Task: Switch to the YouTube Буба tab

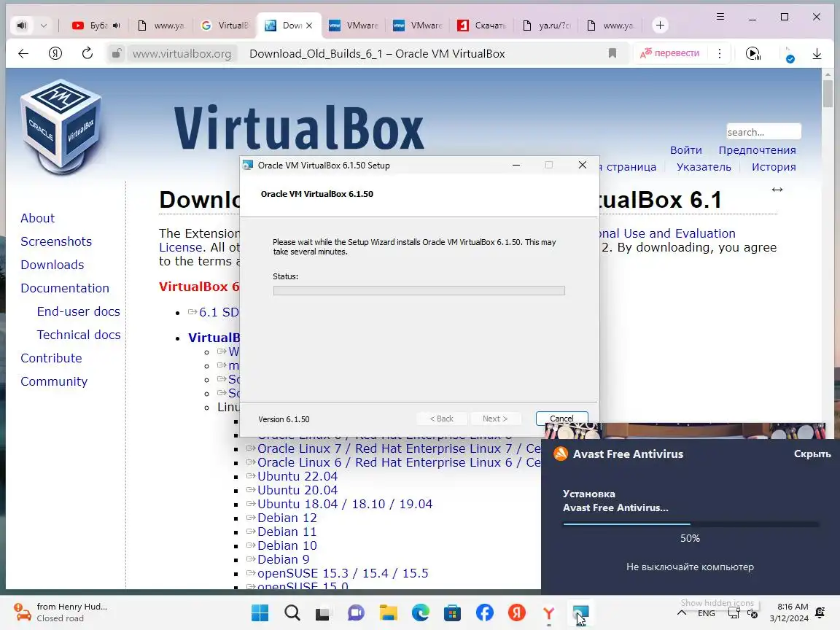Action: 96,26
